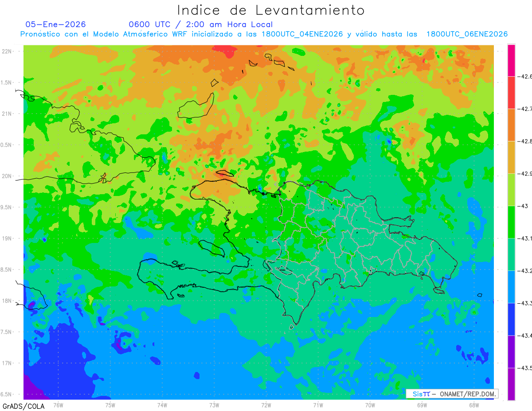Click the latitude label "22N"

[x=8, y=51]
